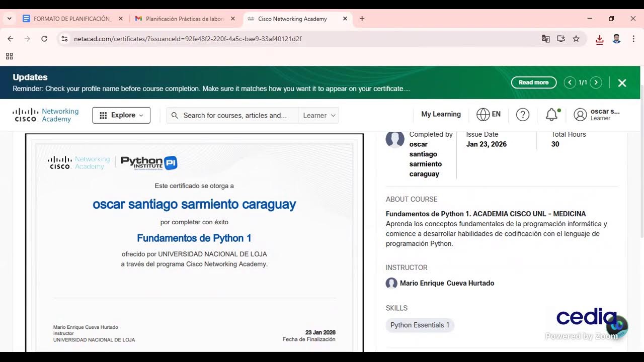Open the Learner search filter dropdown
This screenshot has width=644, height=362.
(318, 115)
